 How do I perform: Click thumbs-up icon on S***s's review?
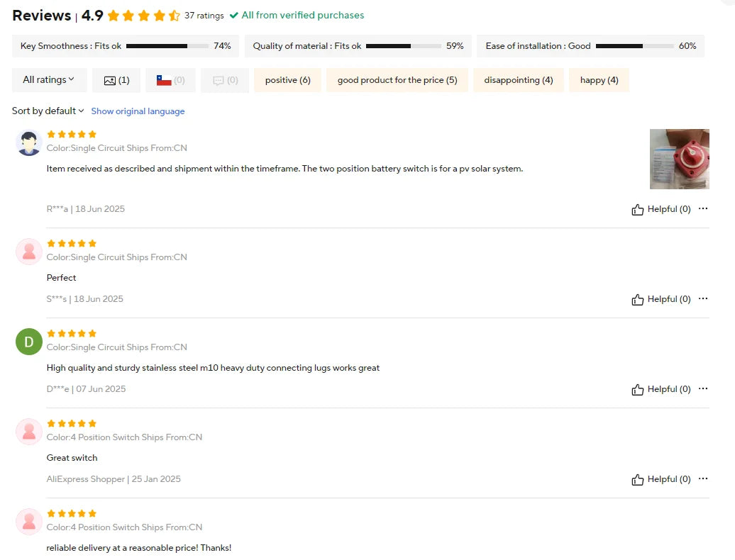[637, 300]
